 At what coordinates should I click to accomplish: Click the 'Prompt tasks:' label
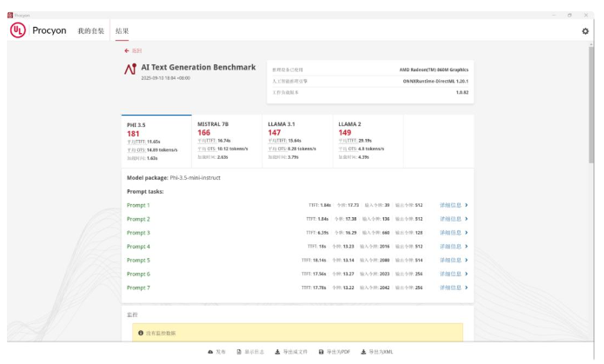click(145, 191)
